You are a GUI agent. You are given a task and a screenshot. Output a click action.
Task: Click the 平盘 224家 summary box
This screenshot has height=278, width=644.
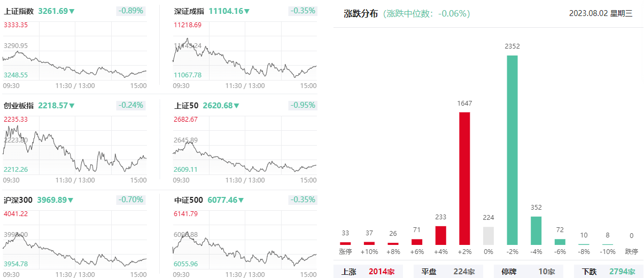click(449, 272)
